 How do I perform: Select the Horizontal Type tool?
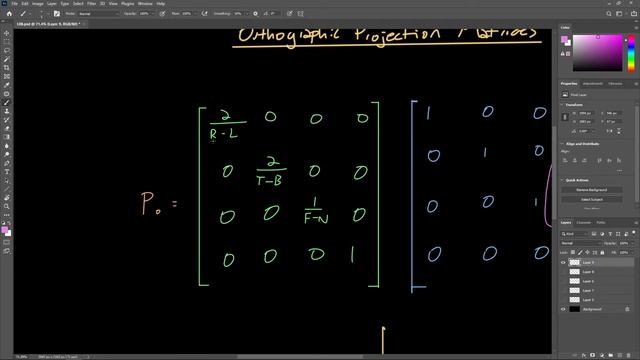pos(7,172)
